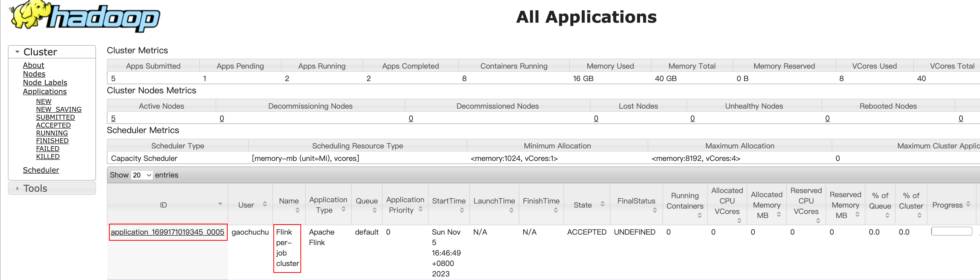
Task: Click the application progress bar
Action: point(951,231)
